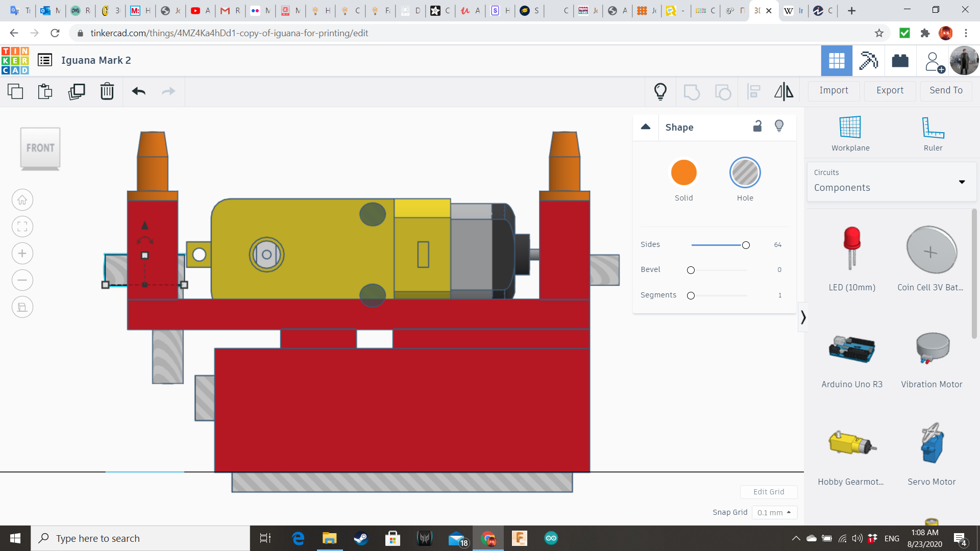The image size is (980, 551).
Task: Click the Fit all in view icon
Action: pyautogui.click(x=22, y=227)
